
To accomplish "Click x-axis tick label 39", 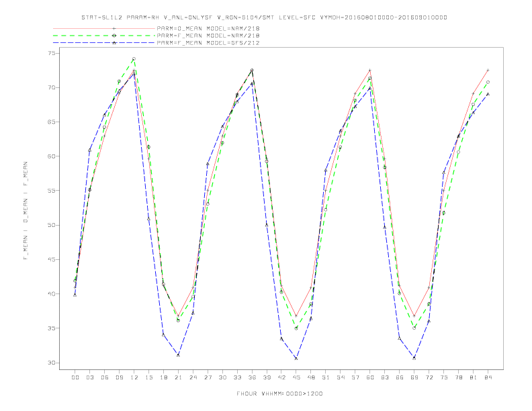I will tap(267, 377).
